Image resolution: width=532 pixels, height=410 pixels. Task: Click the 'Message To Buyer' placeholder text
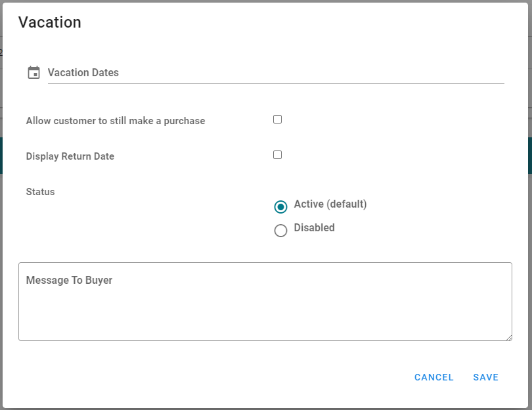click(x=69, y=280)
